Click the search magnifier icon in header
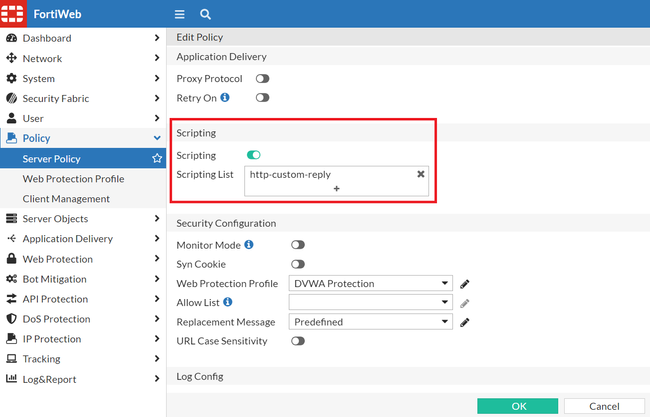Screen dimensions: 650x417 click(x=205, y=15)
